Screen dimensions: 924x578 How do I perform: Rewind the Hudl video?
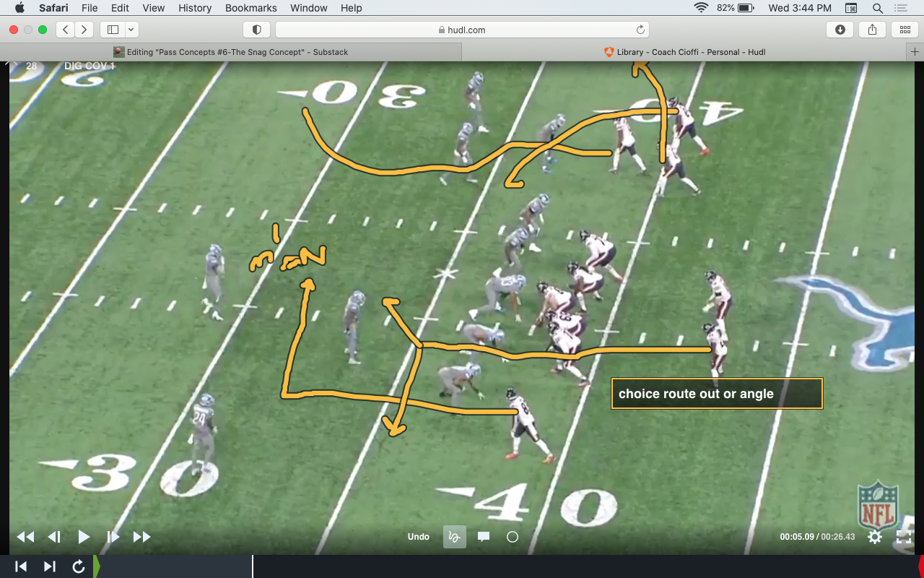pyautogui.click(x=25, y=537)
